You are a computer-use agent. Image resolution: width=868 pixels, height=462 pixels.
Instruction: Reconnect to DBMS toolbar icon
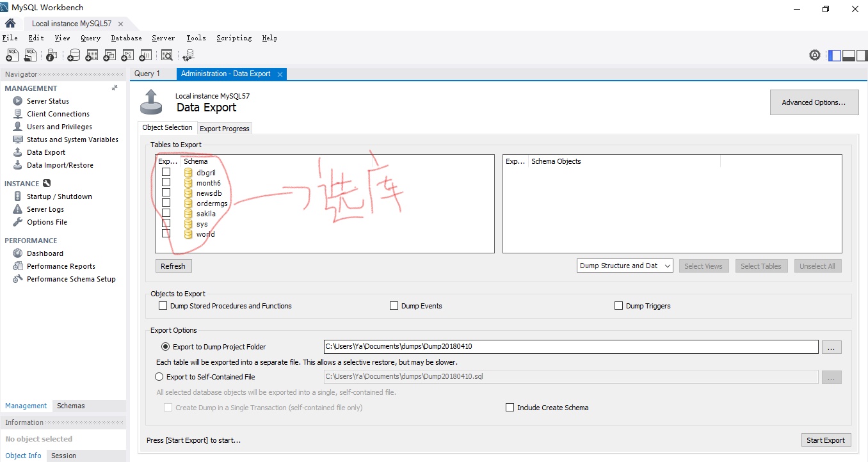pyautogui.click(x=188, y=55)
